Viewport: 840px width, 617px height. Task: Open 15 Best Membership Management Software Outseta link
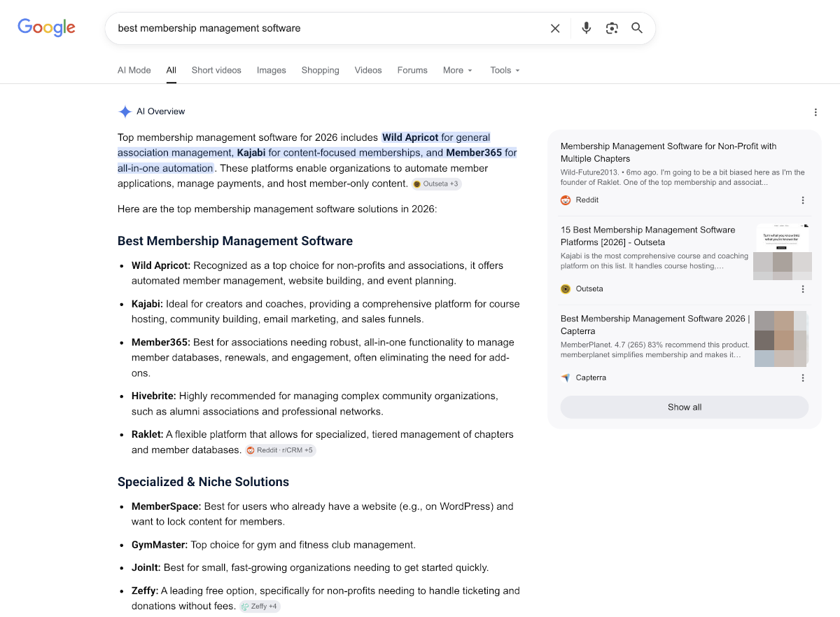tap(648, 236)
